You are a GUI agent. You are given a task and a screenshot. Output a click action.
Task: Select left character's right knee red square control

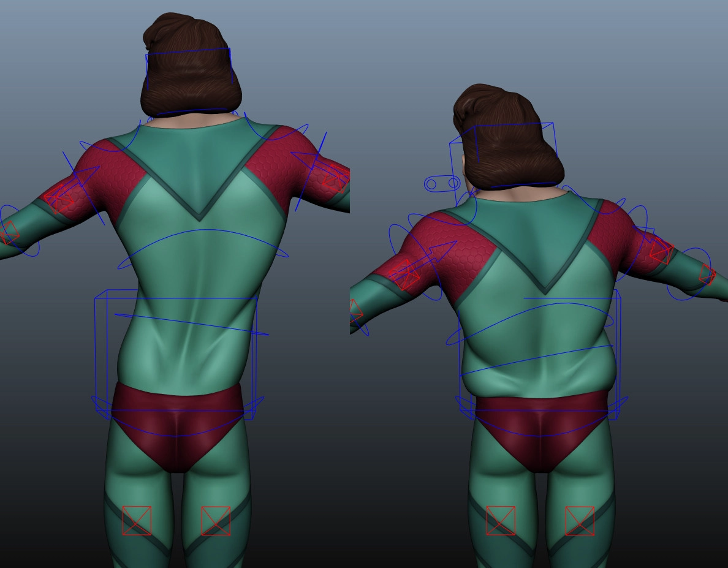[x=216, y=520]
